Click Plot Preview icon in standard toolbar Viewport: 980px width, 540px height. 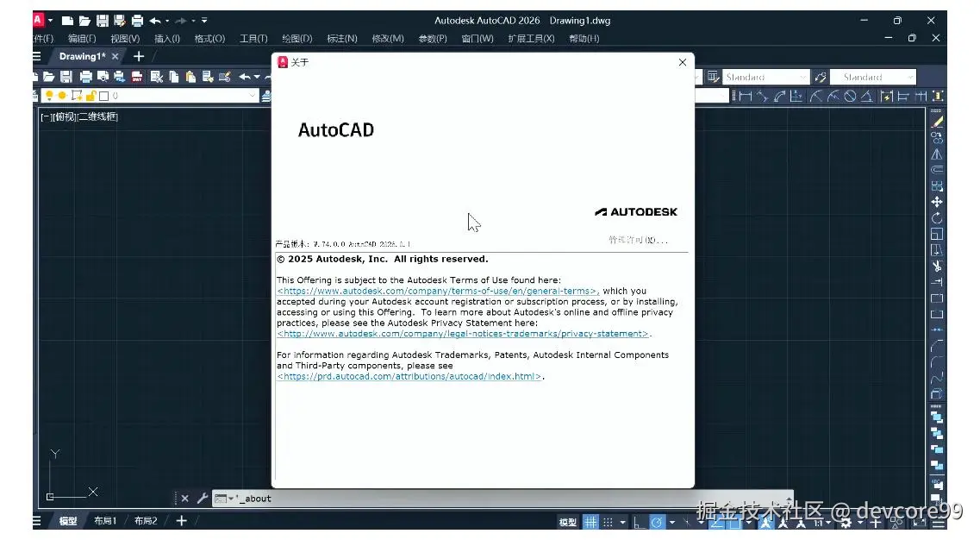pyautogui.click(x=103, y=77)
